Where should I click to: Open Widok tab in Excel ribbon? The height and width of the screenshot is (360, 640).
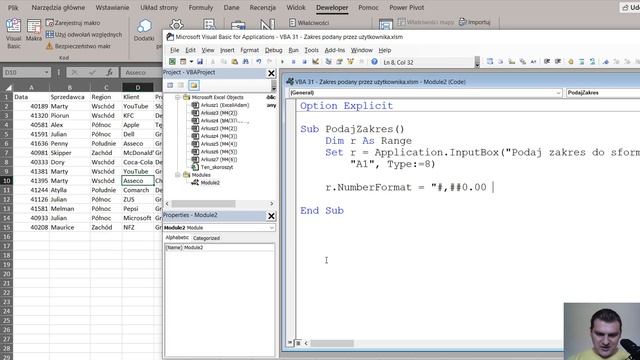296,7
